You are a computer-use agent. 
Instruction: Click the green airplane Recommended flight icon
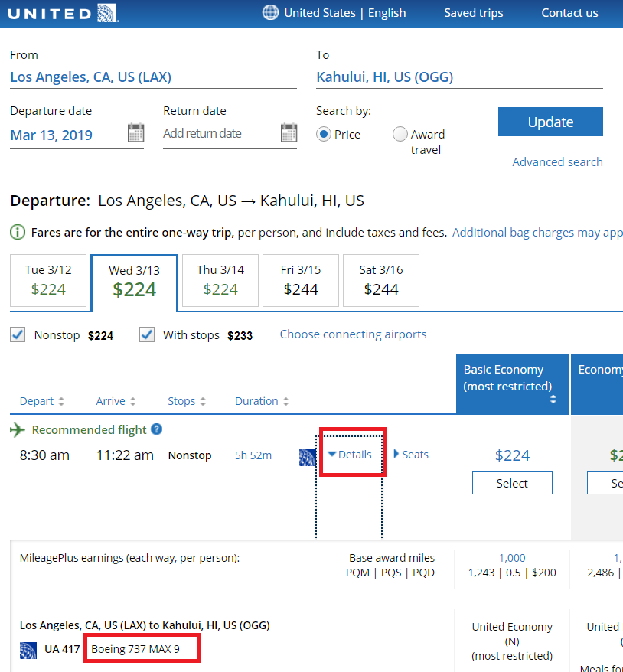pos(17,429)
